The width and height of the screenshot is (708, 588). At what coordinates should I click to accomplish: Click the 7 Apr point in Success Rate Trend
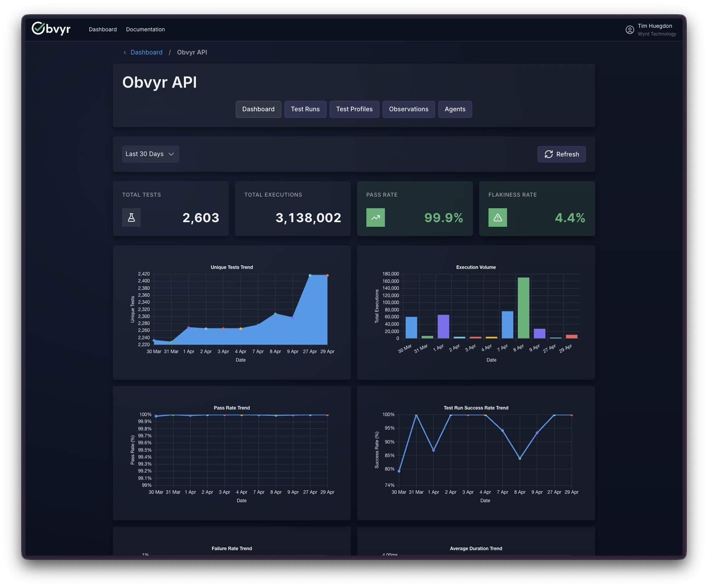point(502,431)
